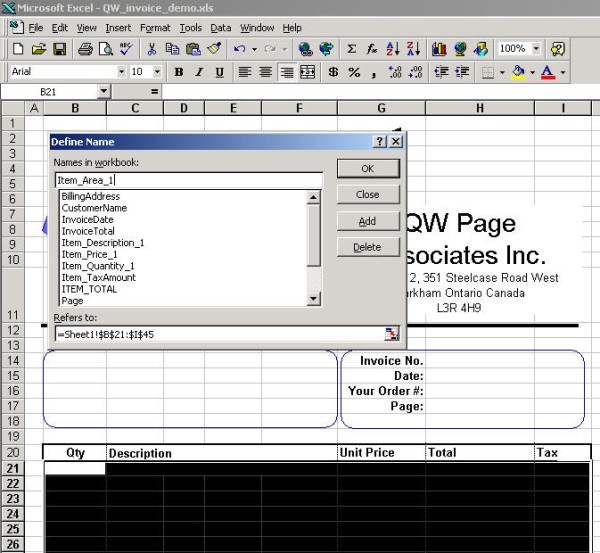Screen dimensions: 600x553
Task: Click the Print icon
Action: (85, 48)
